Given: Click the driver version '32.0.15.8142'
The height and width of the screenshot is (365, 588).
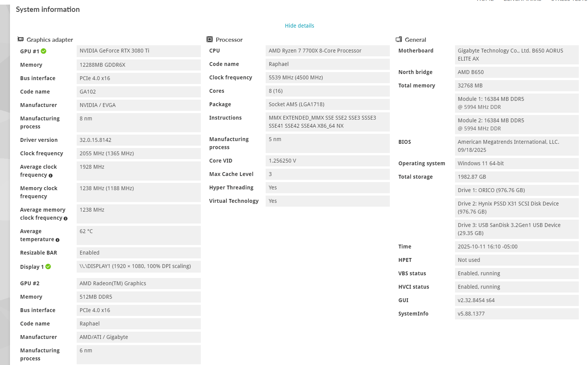Looking at the screenshot, I should click(x=139, y=140).
